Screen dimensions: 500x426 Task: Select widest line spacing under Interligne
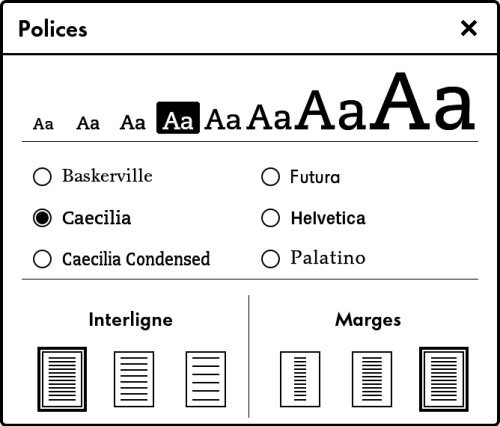[x=206, y=379]
